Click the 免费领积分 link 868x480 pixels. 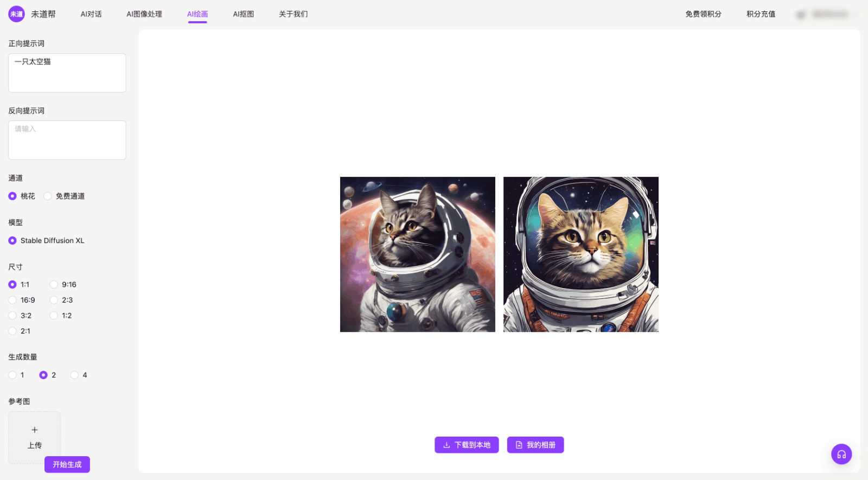click(703, 14)
